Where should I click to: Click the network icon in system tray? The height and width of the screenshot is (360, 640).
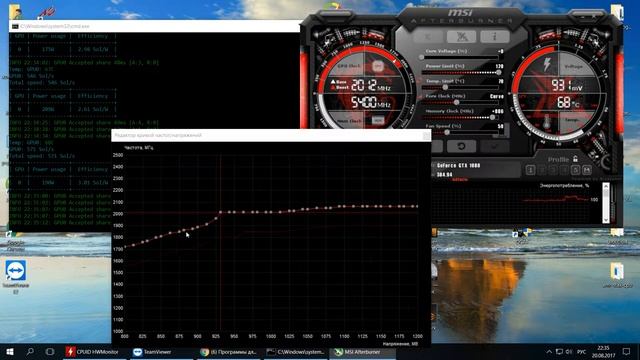click(x=559, y=352)
